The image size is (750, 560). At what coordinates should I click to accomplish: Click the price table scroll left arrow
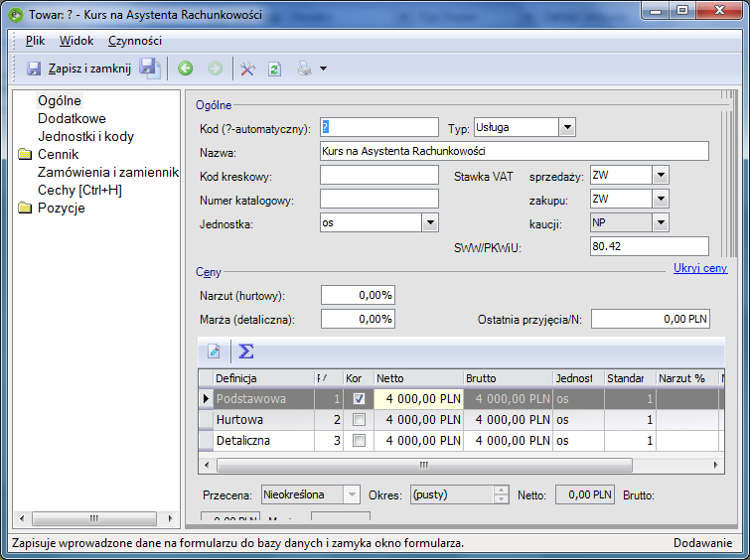click(x=207, y=465)
